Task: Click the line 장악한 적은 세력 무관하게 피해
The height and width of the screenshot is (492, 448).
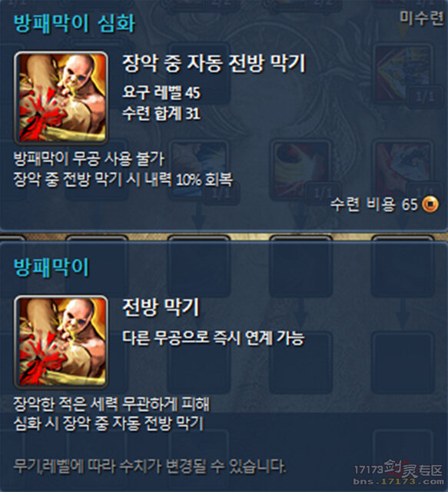Action: (111, 404)
